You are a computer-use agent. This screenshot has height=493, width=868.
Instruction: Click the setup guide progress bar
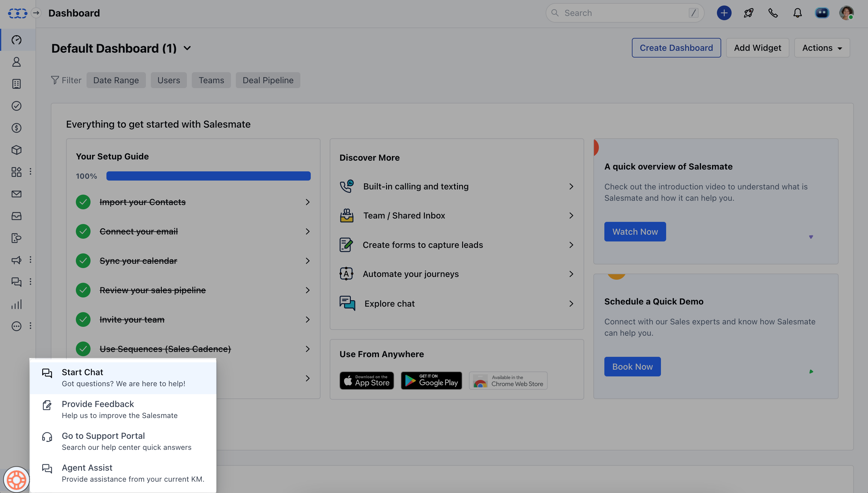point(208,176)
